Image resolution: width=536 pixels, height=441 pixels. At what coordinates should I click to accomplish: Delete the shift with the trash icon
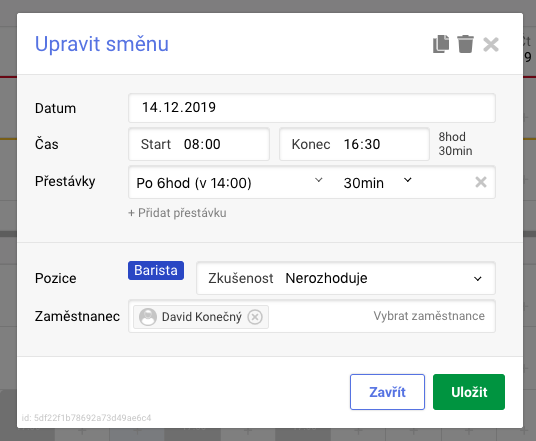(x=465, y=44)
